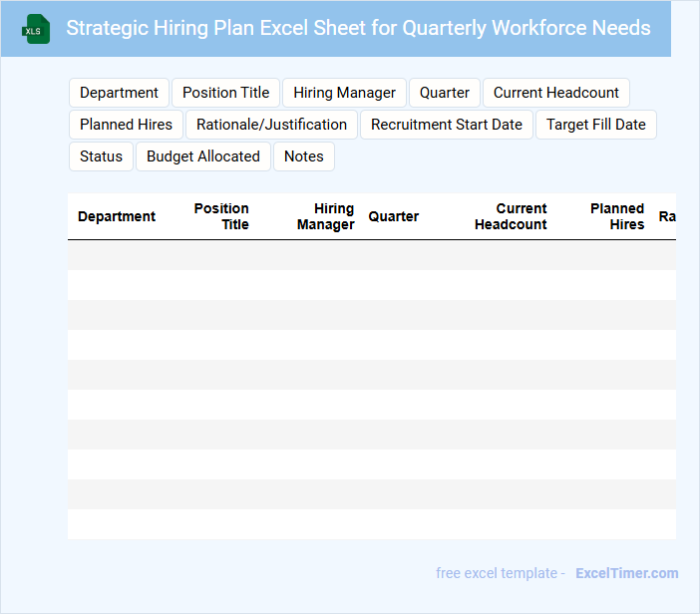Select the Position Title tag
Screen dimensions: 700x614
(225, 93)
